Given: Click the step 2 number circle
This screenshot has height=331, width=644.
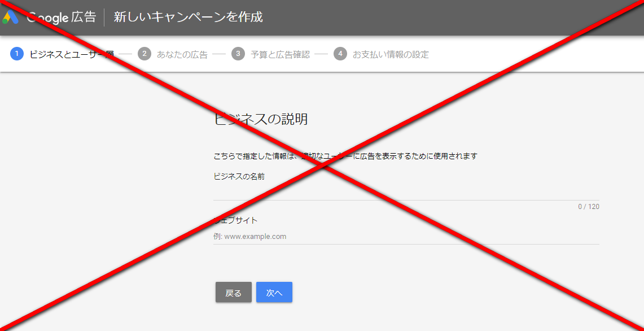Looking at the screenshot, I should click(x=144, y=54).
